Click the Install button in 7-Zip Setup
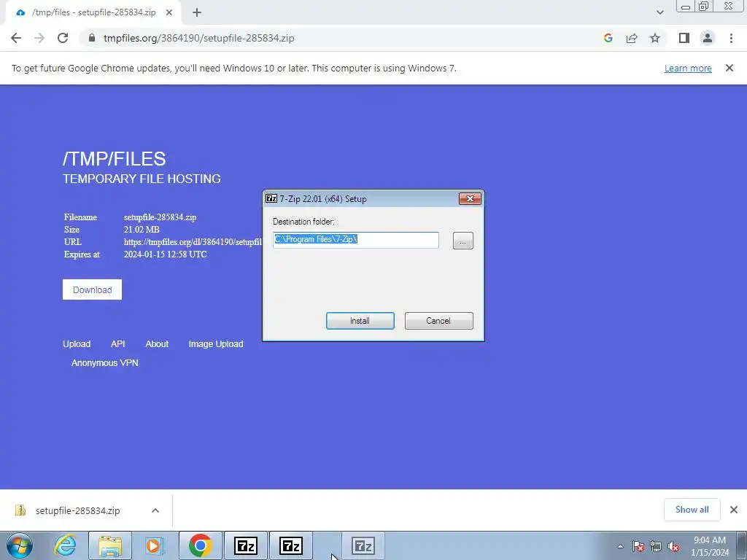The width and height of the screenshot is (747, 560). [x=360, y=321]
